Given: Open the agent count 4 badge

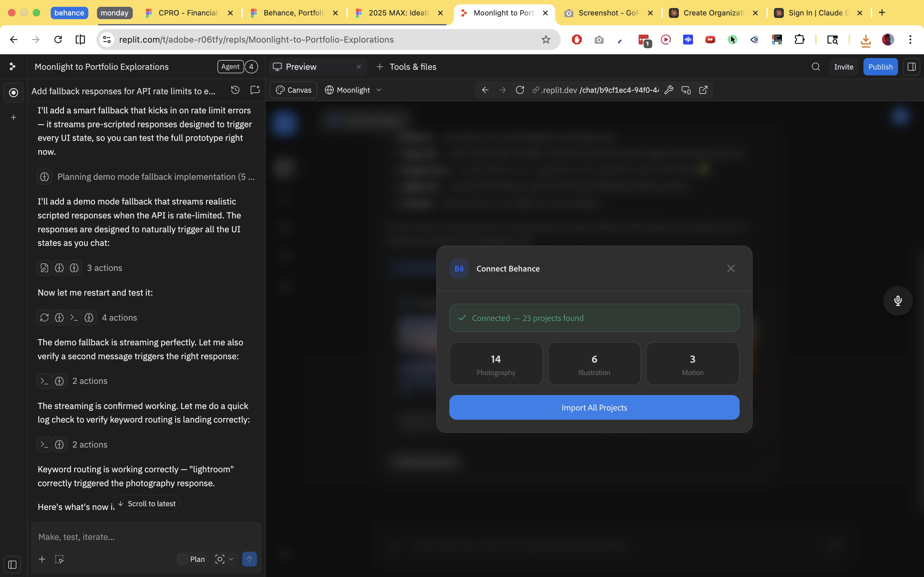Looking at the screenshot, I should tap(251, 66).
